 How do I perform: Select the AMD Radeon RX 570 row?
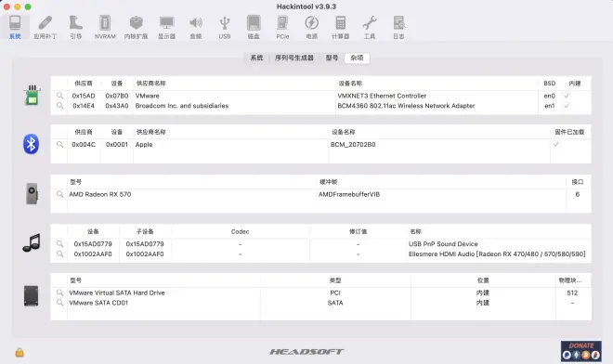pyautogui.click(x=320, y=194)
